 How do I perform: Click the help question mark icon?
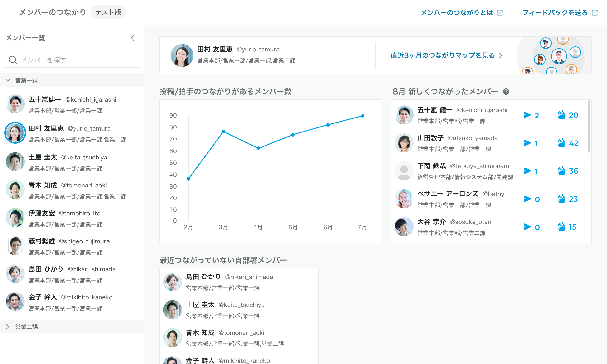[x=506, y=91]
